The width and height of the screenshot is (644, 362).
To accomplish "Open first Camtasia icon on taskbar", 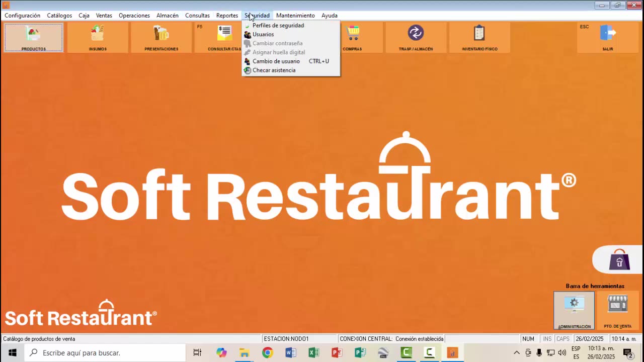I will point(406,353).
